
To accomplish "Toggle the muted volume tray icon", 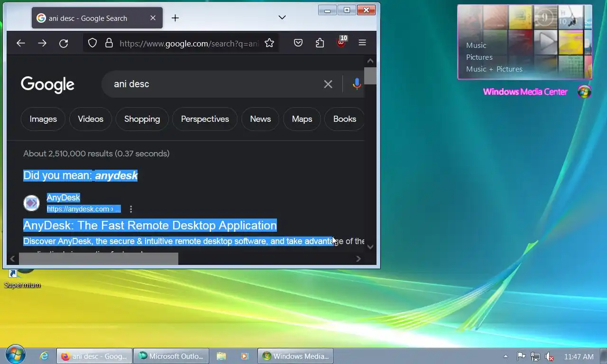I will (550, 356).
